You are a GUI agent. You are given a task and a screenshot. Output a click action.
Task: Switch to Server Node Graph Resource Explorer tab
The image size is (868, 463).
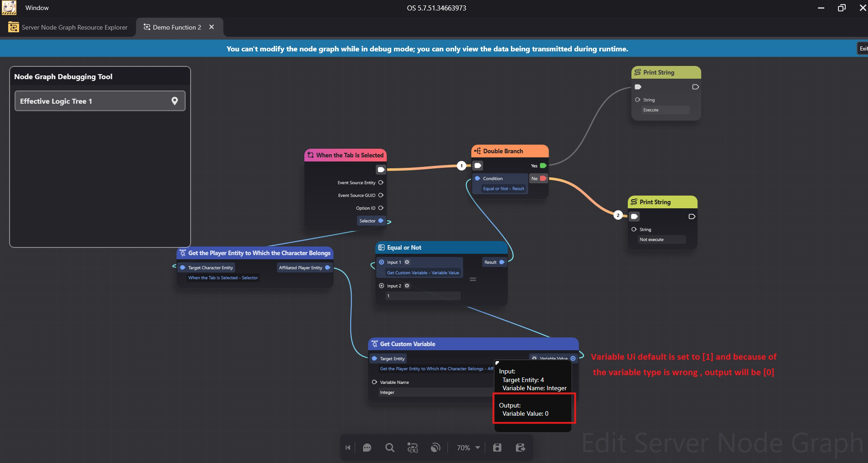[68, 27]
